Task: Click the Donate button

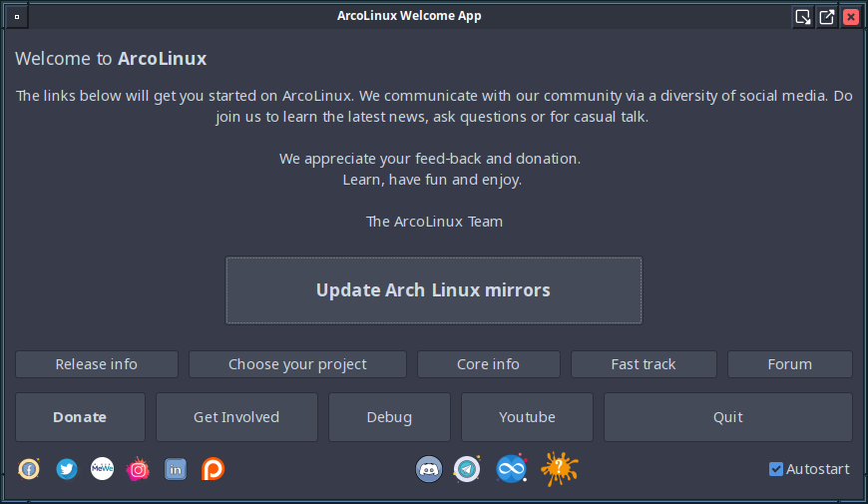Action: click(x=80, y=417)
